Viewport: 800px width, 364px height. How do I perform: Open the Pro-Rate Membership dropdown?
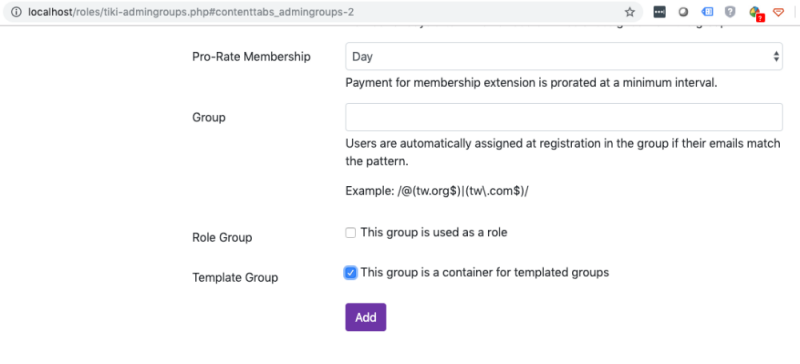coord(564,56)
